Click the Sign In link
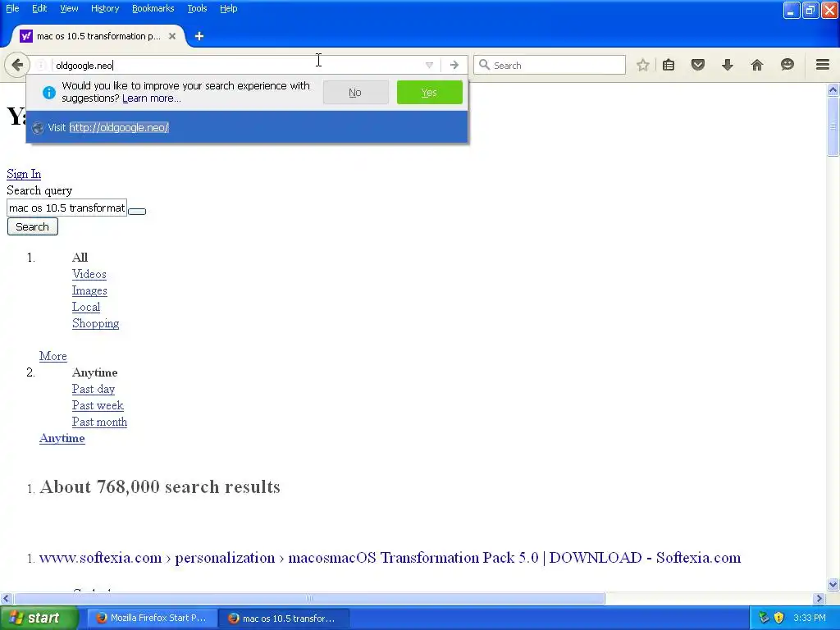Image resolution: width=840 pixels, height=630 pixels. click(24, 174)
